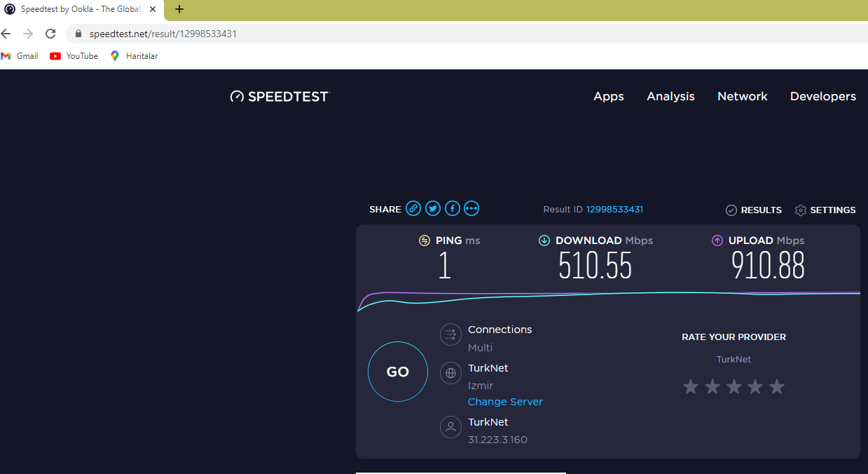
Task: Select the Speedtest by Ookla tab
Action: click(x=81, y=10)
